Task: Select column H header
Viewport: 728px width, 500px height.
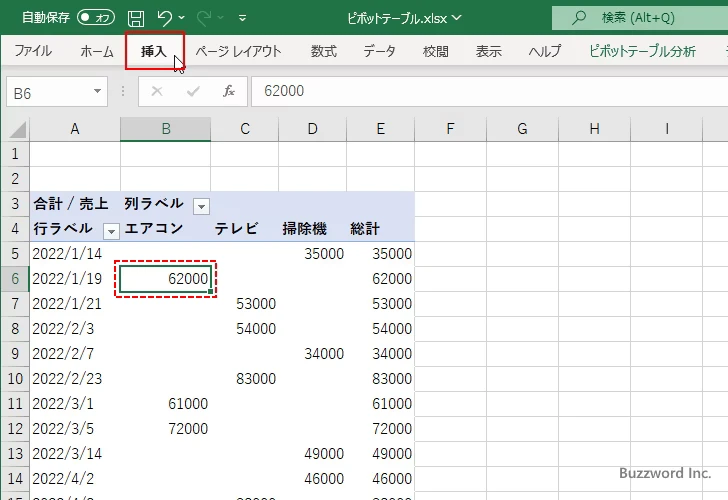Action: [x=594, y=129]
